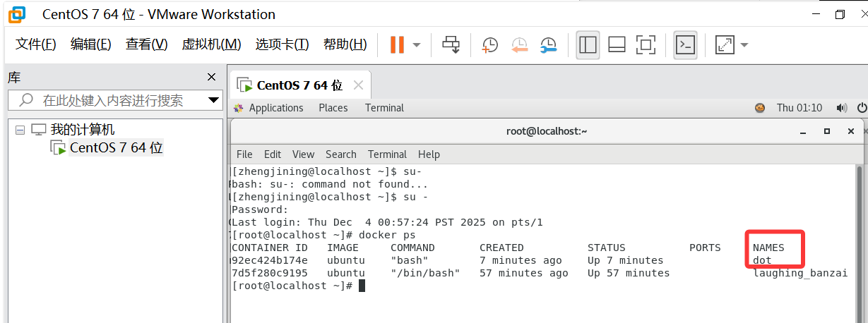This screenshot has height=323, width=868.
Task: Click the library search input field
Action: point(113,100)
